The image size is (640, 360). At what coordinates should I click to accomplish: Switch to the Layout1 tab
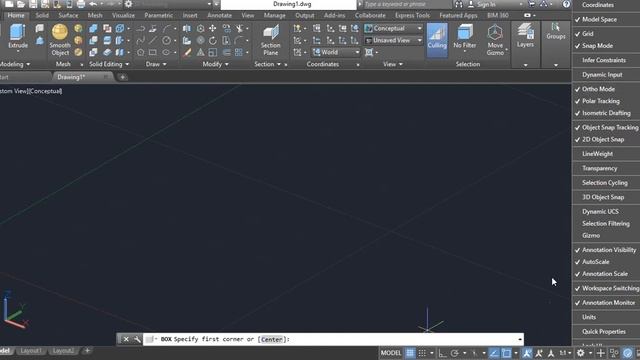pos(31,351)
